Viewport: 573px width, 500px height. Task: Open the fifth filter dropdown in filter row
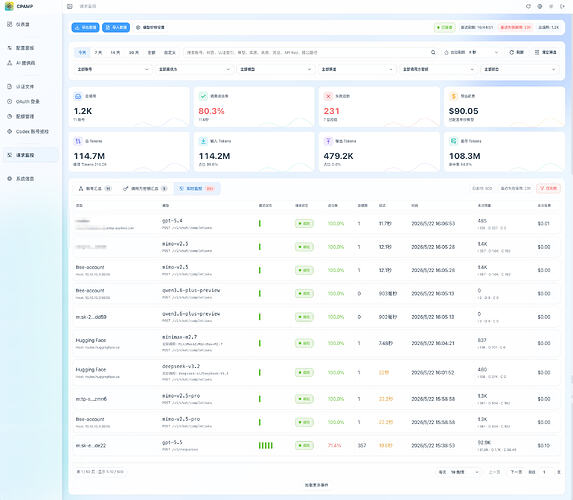coord(438,69)
